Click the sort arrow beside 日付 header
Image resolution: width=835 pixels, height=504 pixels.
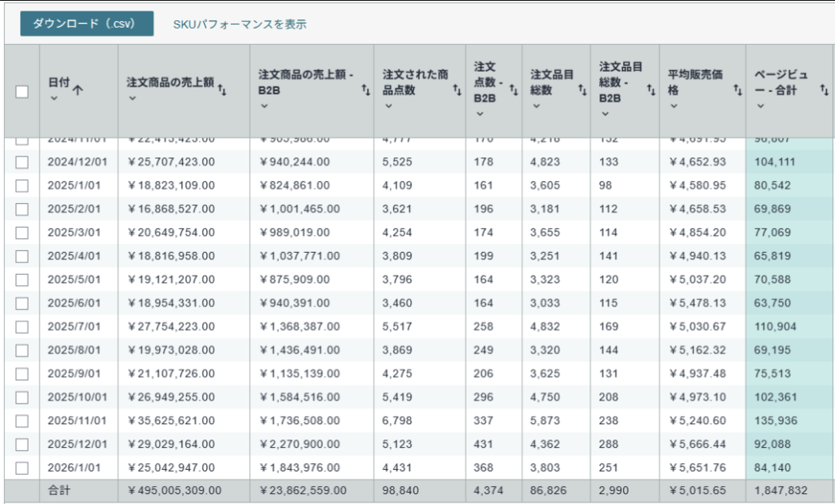tap(78, 90)
